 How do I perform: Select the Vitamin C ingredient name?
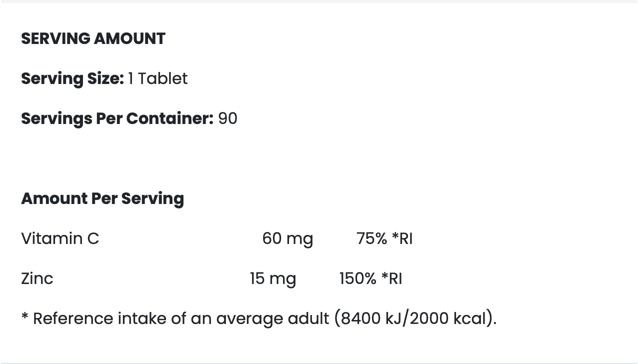60,238
